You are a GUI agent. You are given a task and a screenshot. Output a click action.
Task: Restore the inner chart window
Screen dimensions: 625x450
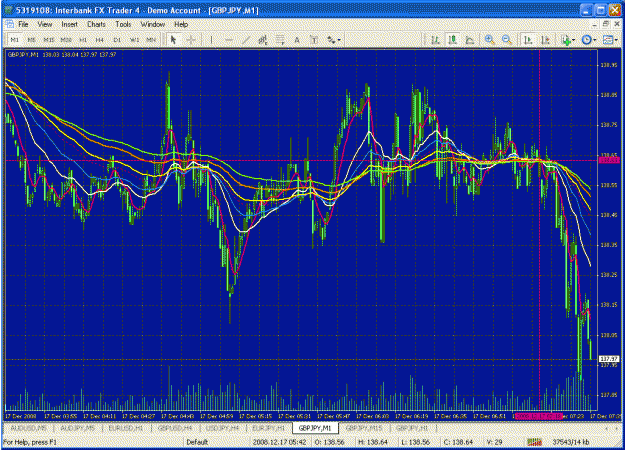pyautogui.click(x=605, y=24)
